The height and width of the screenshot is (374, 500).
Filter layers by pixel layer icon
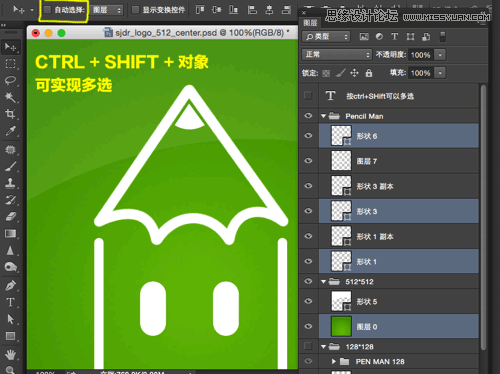click(x=364, y=37)
